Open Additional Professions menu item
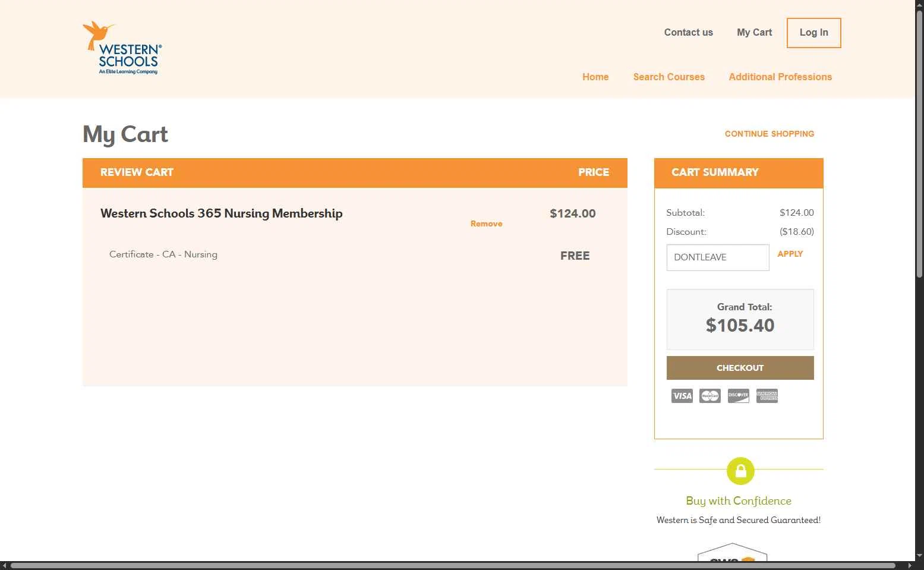The image size is (924, 570). point(780,77)
